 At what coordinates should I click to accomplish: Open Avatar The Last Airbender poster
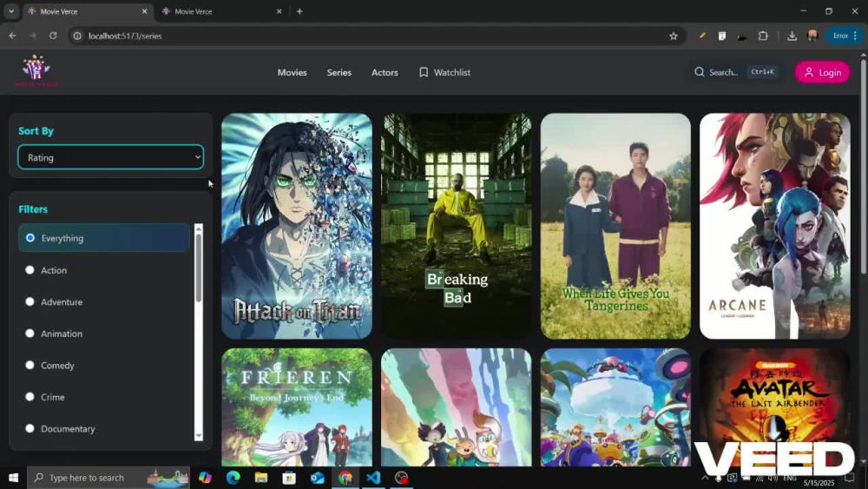pyautogui.click(x=775, y=407)
